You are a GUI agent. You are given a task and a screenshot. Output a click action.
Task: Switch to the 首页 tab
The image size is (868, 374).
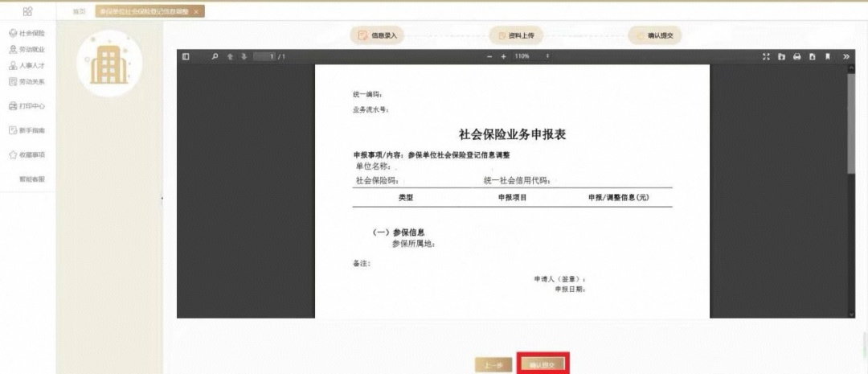79,11
